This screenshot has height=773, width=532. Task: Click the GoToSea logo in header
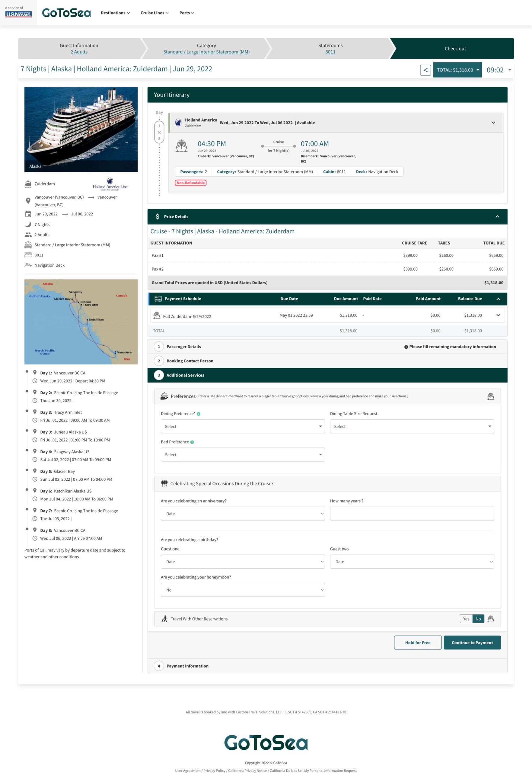[66, 13]
